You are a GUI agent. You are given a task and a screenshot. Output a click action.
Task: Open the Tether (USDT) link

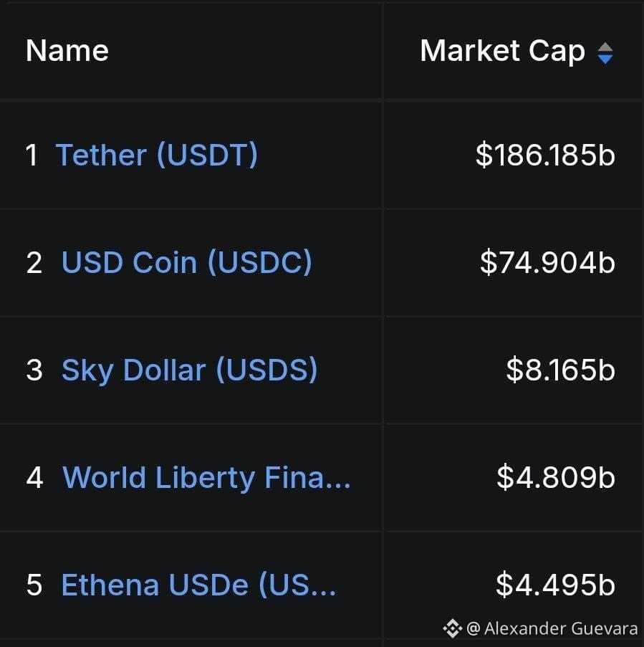[x=157, y=155]
